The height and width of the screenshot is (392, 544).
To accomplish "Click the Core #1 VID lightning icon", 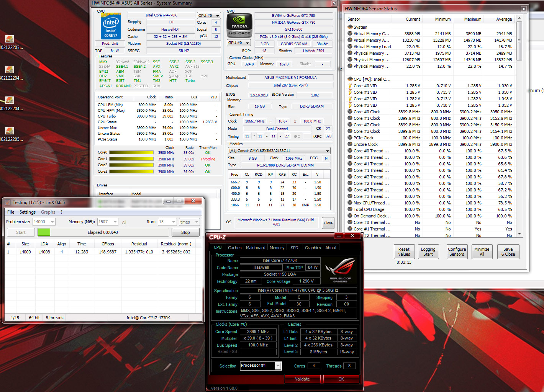I will click(350, 92).
